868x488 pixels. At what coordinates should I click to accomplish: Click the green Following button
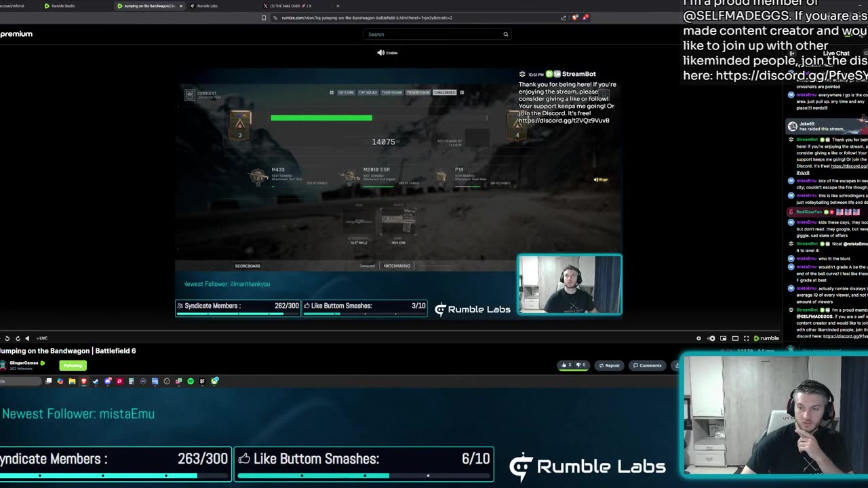click(x=73, y=365)
